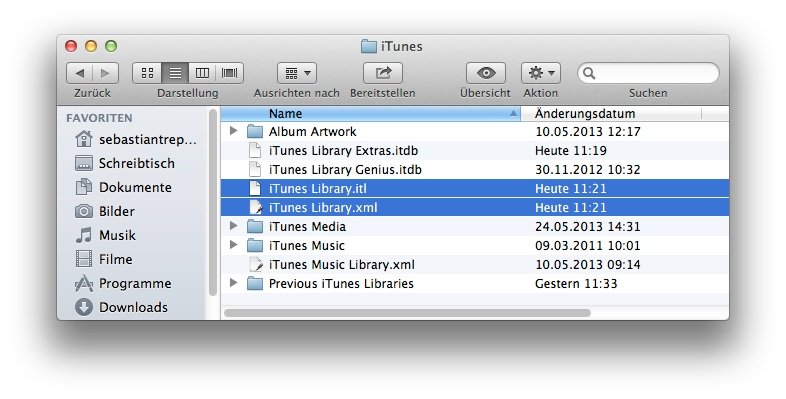Select the iTunes Media folder icon

[255, 227]
